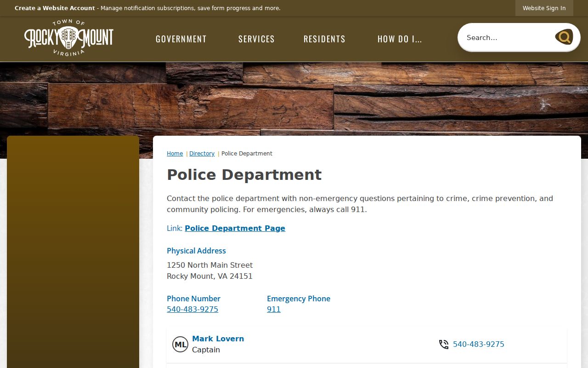Open the Rocky Mount town logo
Viewport: 588px width, 368px height.
tap(69, 38)
